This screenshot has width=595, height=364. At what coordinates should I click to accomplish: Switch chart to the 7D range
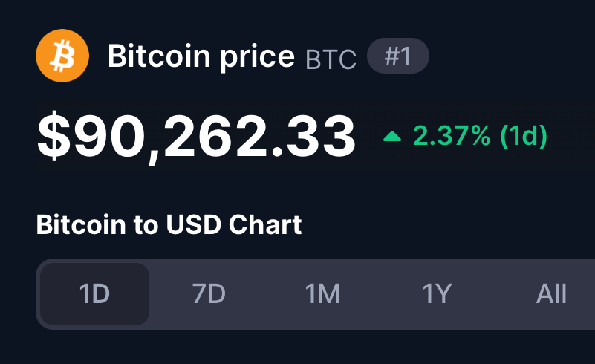pyautogui.click(x=209, y=293)
